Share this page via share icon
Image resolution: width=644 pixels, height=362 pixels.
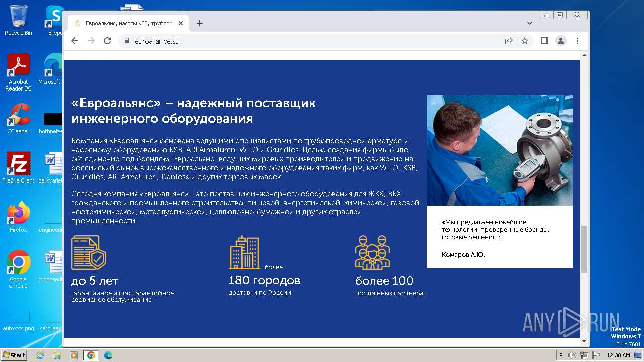click(509, 41)
